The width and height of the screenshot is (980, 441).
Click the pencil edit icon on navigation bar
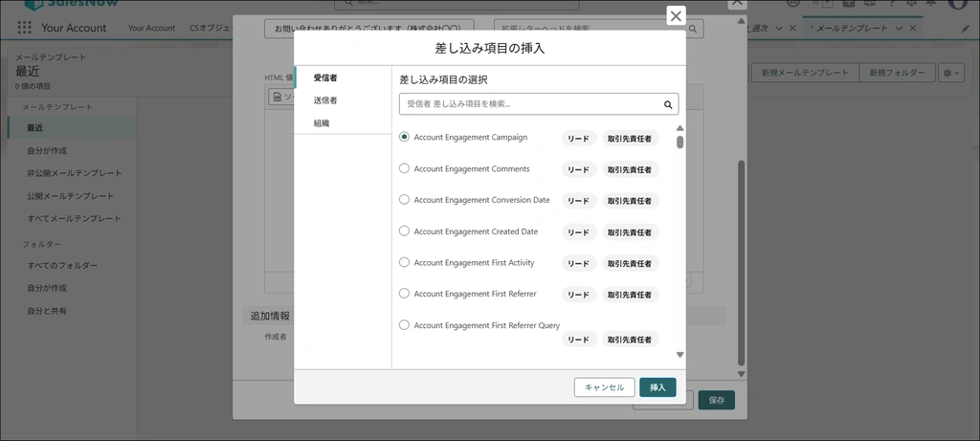965,29
